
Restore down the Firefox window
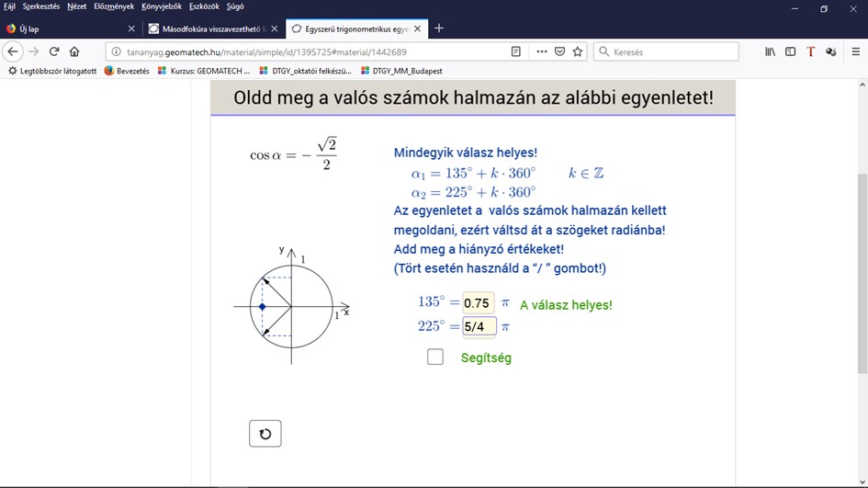824,9
